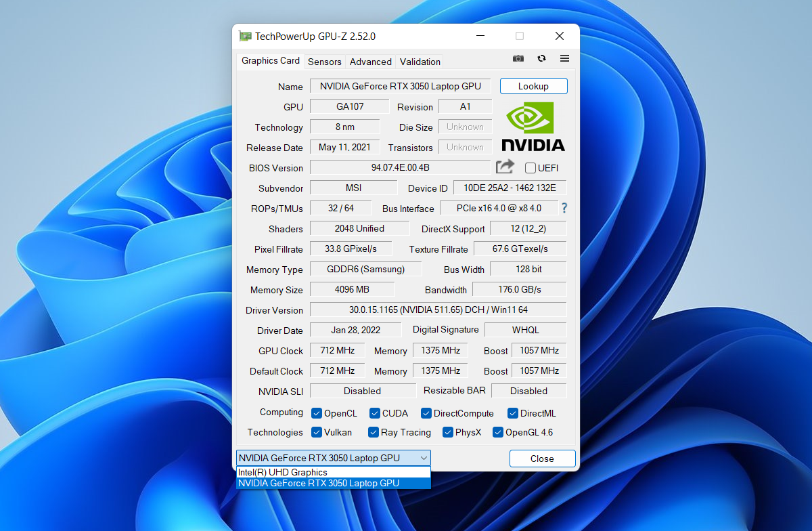Click the Memory Type field GDDR6 (Samsung)
The image size is (812, 531).
tap(366, 269)
